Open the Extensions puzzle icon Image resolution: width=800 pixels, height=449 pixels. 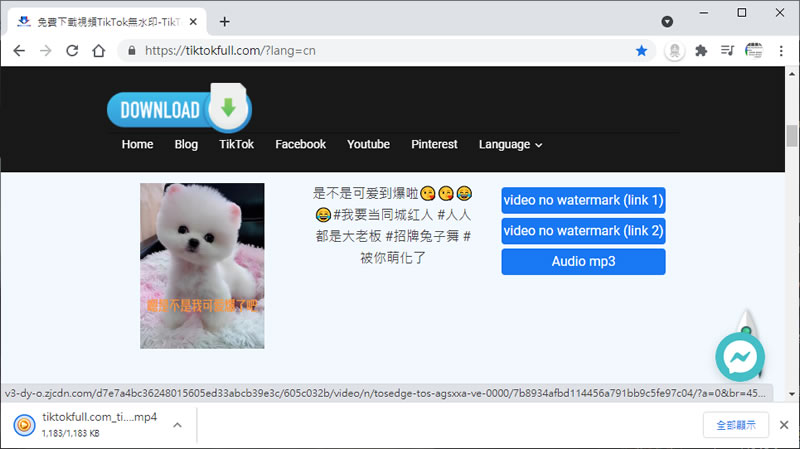(701, 51)
